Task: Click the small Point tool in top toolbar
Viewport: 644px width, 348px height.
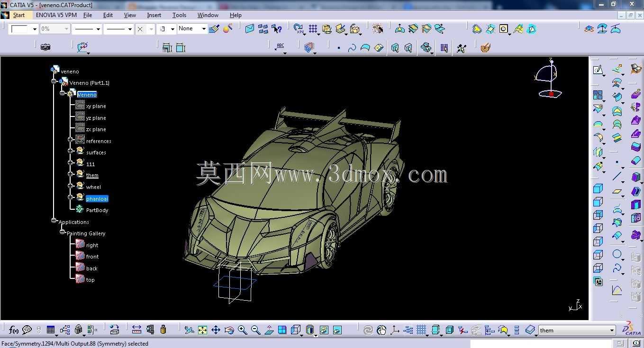Action: point(339,48)
